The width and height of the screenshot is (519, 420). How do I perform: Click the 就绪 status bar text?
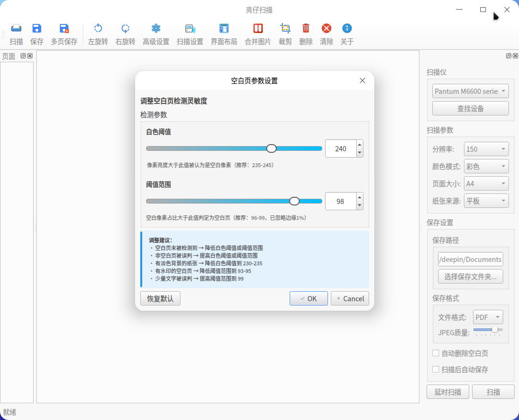(10, 412)
